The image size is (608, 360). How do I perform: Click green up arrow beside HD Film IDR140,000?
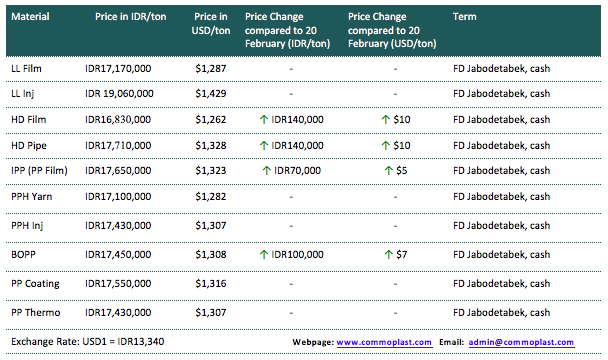point(264,119)
